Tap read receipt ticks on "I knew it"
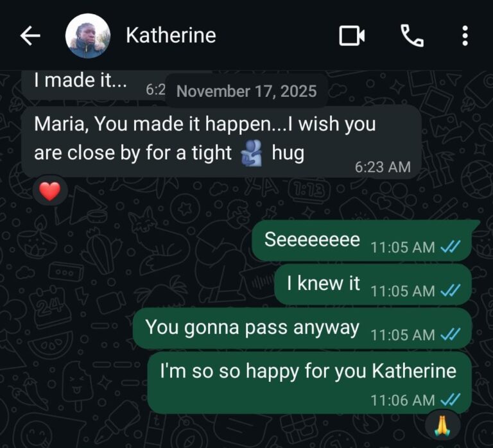 pos(451,291)
